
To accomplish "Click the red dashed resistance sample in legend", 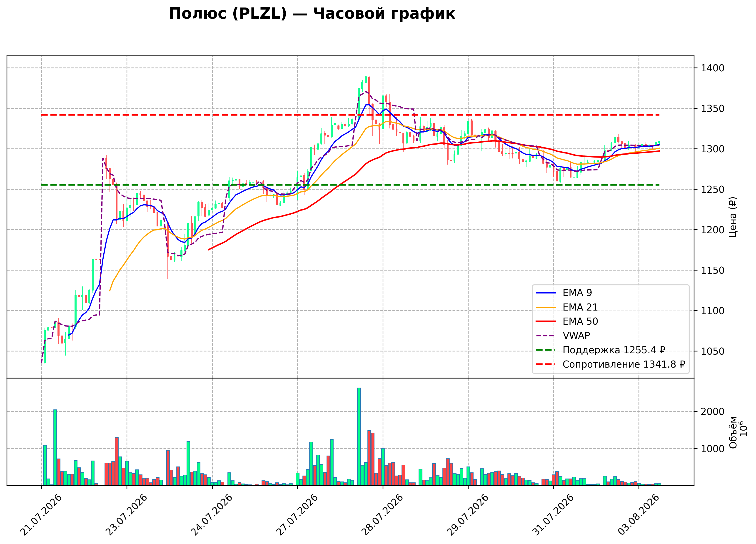I will 546,365.
